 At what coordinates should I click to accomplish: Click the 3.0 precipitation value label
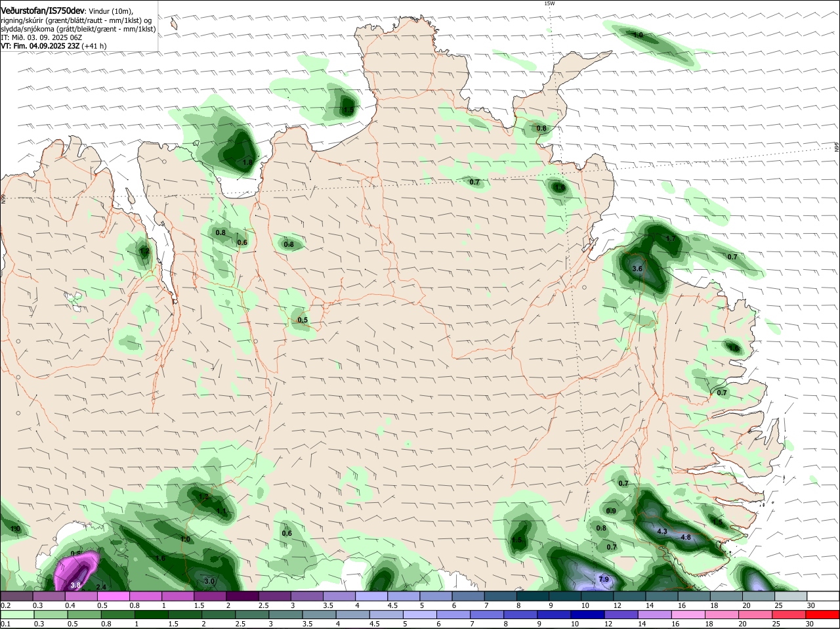pyautogui.click(x=209, y=581)
